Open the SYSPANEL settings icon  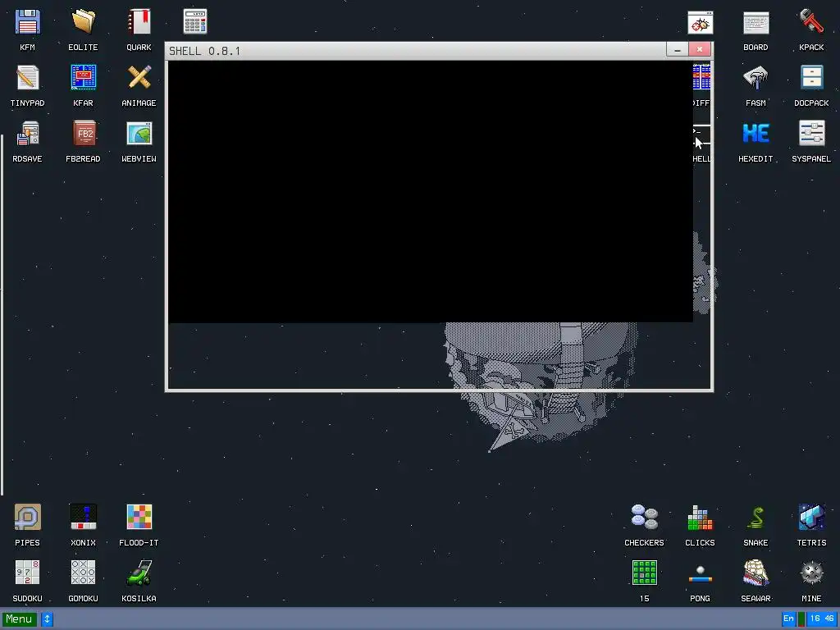811,134
